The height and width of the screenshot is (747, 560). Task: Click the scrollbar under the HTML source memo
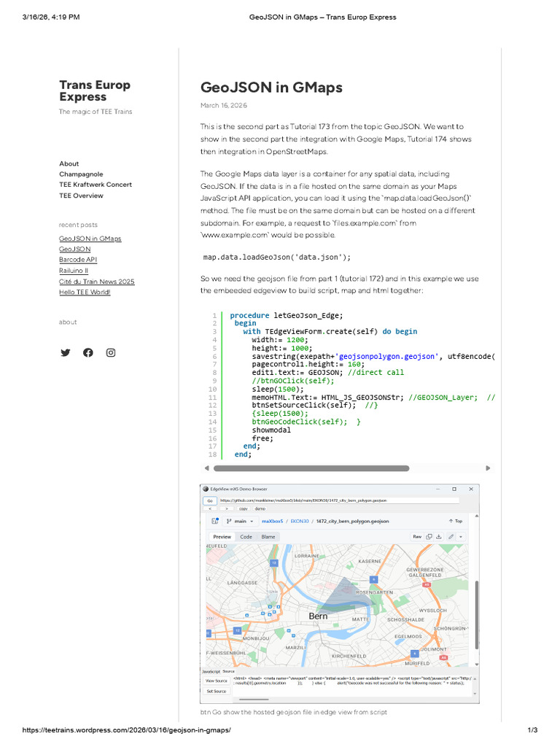point(253,700)
